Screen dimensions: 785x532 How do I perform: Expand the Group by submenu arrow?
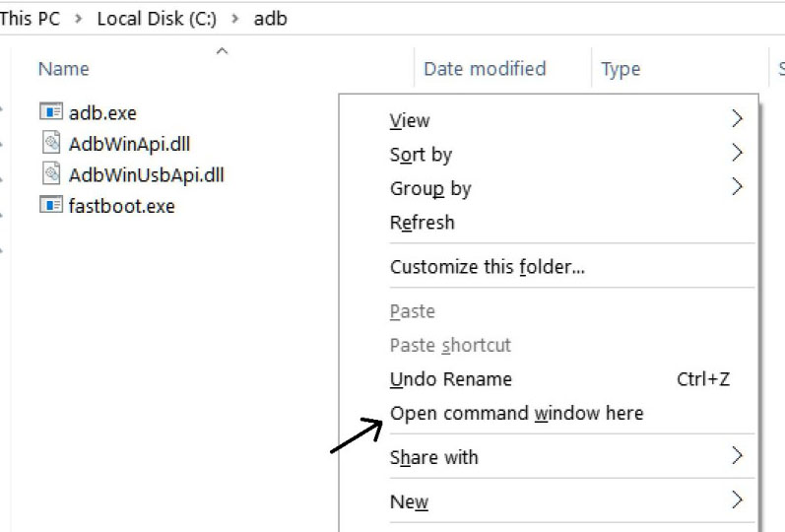737,186
